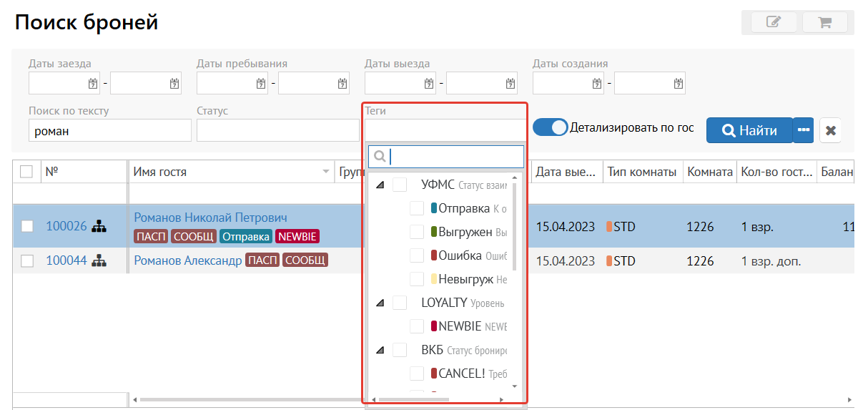The image size is (868, 410).
Task: Check the Ошибка tag checkbox
Action: [x=417, y=255]
